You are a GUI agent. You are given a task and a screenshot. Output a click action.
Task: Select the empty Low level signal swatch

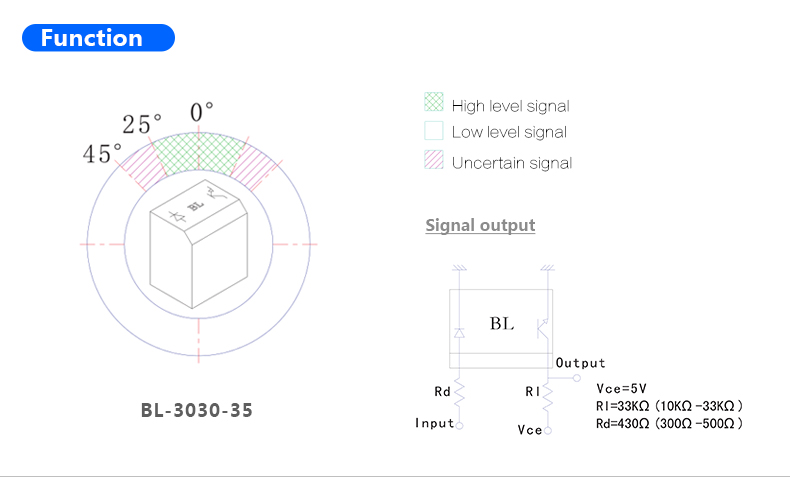click(x=434, y=130)
